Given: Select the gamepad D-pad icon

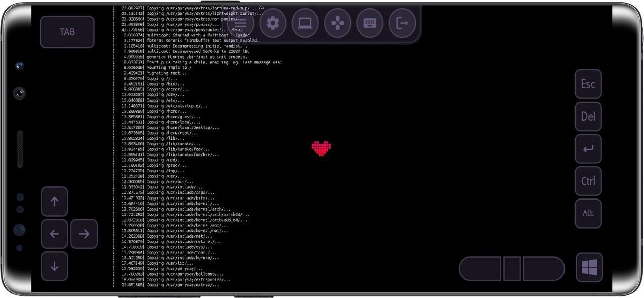Looking at the screenshot, I should pyautogui.click(x=338, y=23).
